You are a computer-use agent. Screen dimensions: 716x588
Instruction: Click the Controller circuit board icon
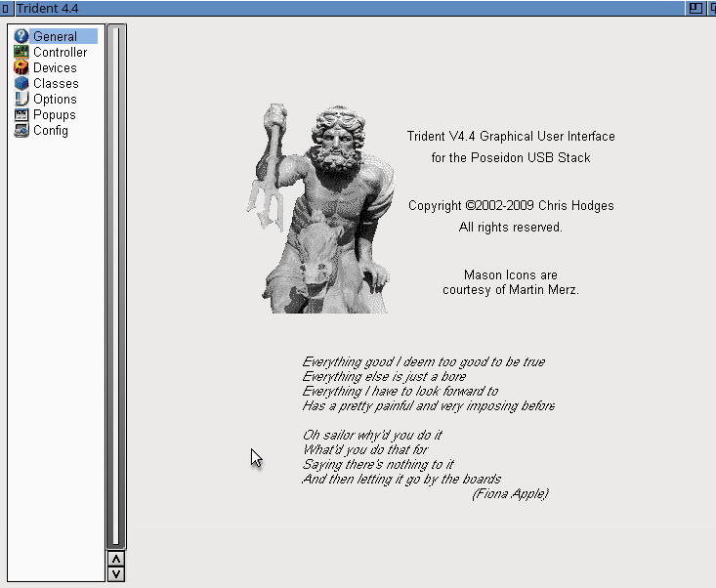pyautogui.click(x=21, y=52)
